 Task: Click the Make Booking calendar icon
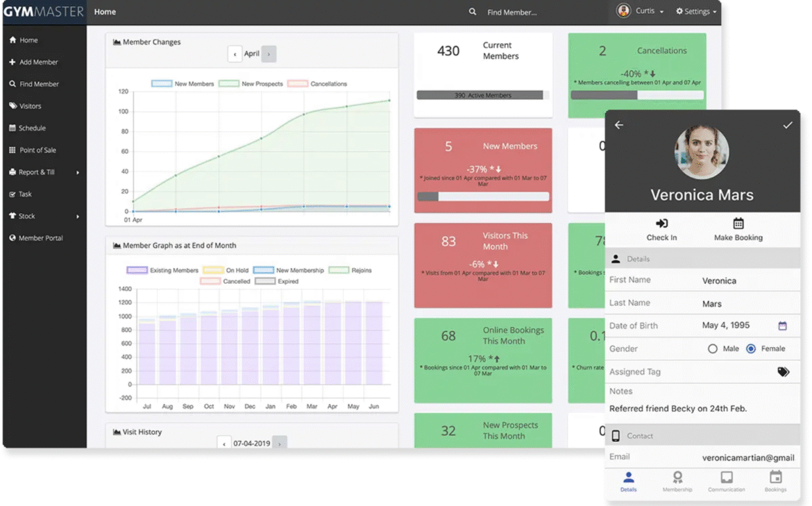(738, 224)
